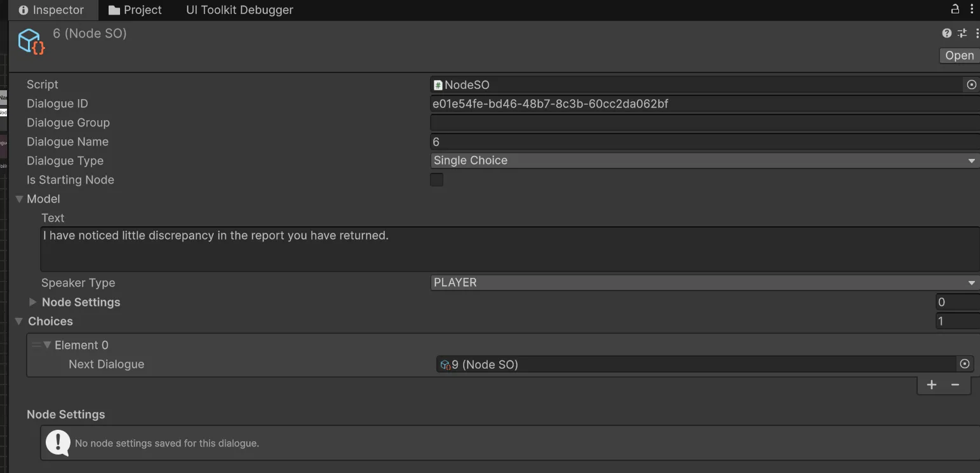Open the help reference question mark icon
The height and width of the screenshot is (473, 980).
(946, 33)
